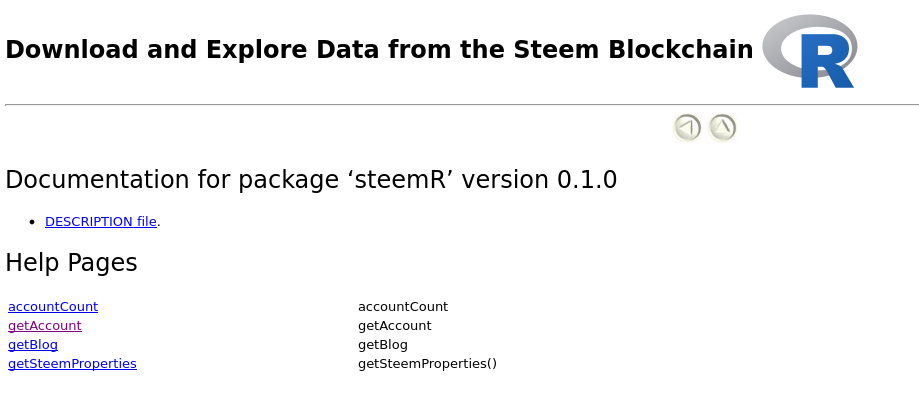Screen dimensions: 919x419
Task: Click the getSteemProperties() description text
Action: click(x=427, y=364)
